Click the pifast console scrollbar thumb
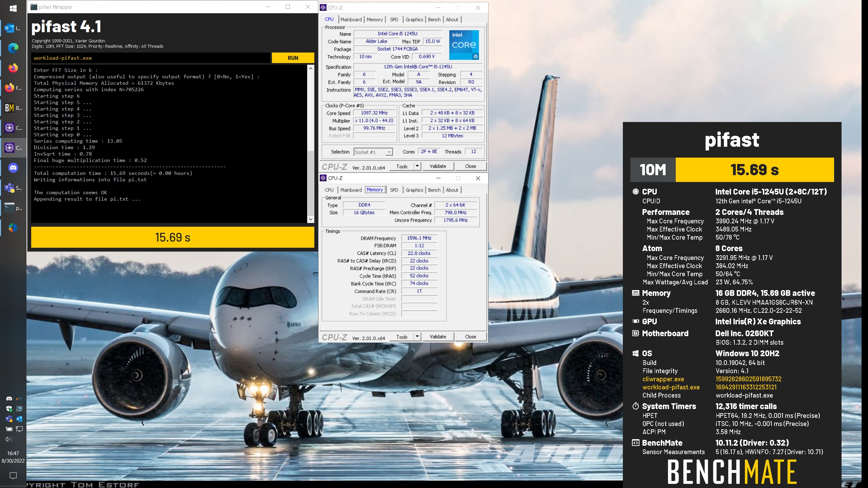 (311, 183)
